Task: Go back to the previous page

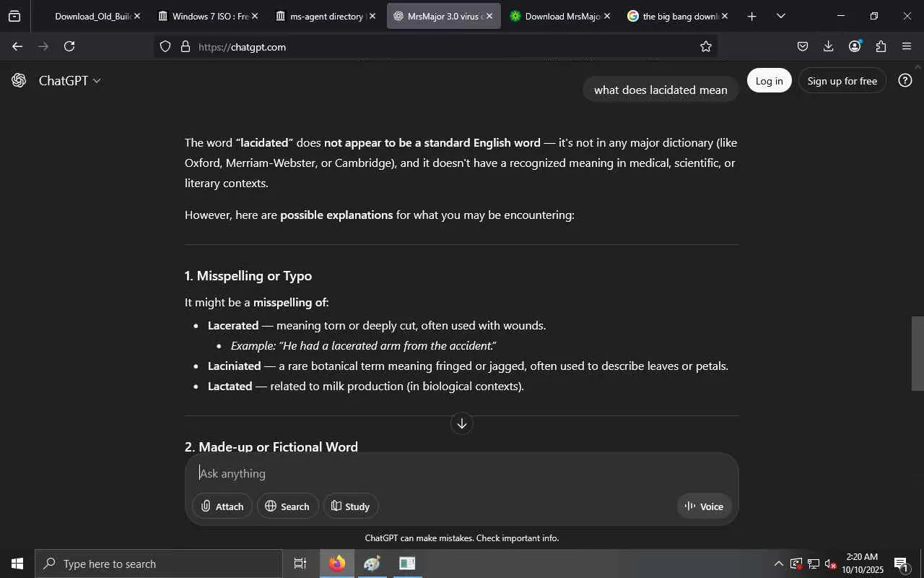Action: point(17,46)
